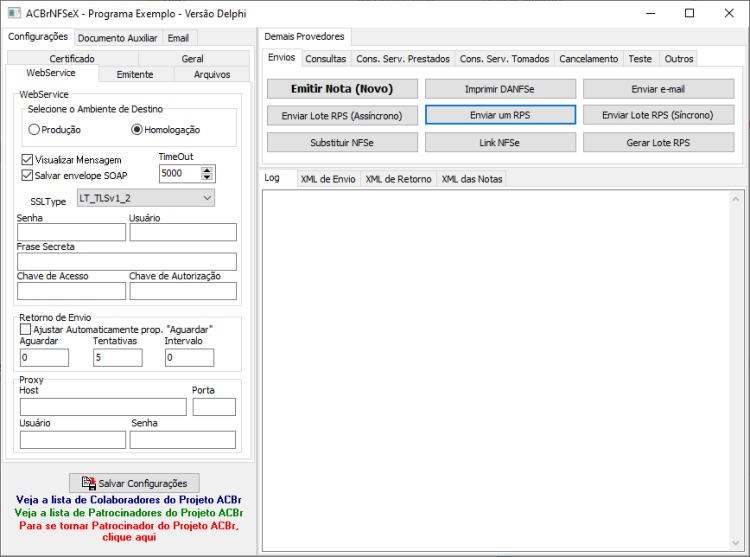Focus the Frase Secreta input field
Viewport: 750px width, 557px height.
127,262
